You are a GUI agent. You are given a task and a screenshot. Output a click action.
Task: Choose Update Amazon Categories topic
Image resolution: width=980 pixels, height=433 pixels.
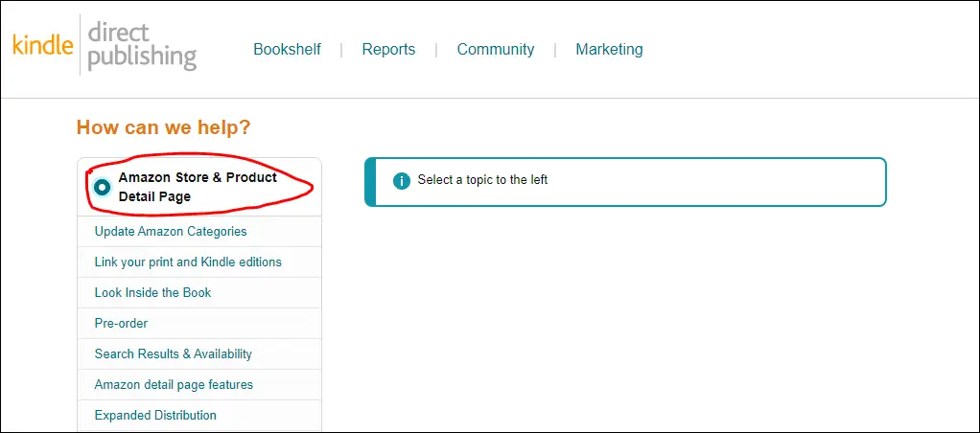(x=199, y=231)
